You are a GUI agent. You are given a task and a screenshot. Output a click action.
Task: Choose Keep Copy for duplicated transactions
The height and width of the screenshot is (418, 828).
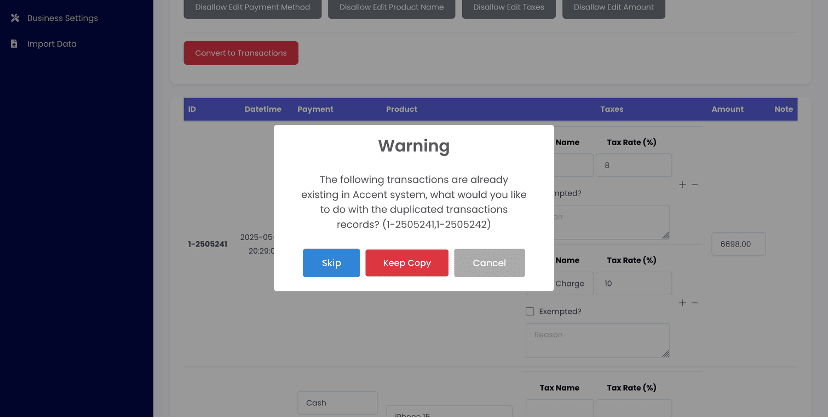point(406,263)
